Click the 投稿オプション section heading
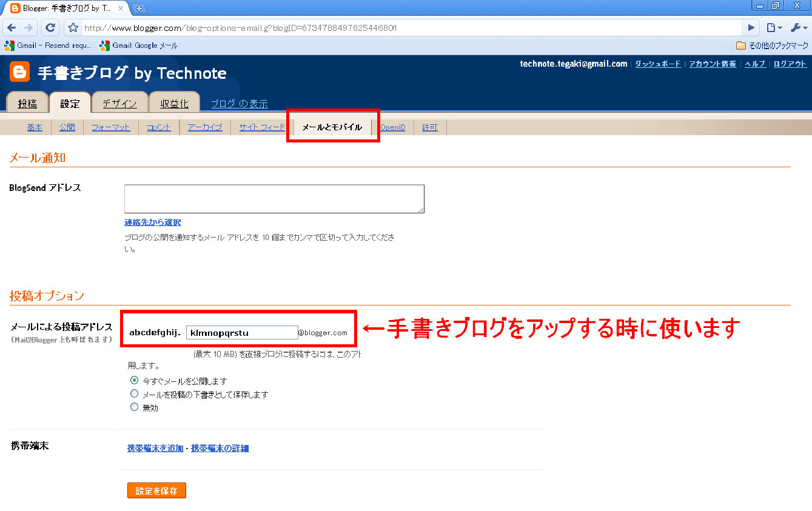812x511 pixels. coord(47,296)
